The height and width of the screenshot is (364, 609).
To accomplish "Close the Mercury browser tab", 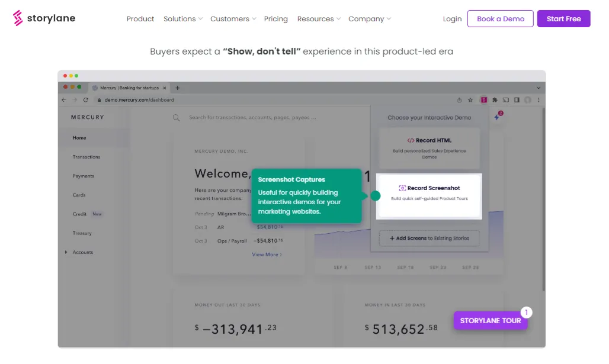I will pyautogui.click(x=165, y=88).
